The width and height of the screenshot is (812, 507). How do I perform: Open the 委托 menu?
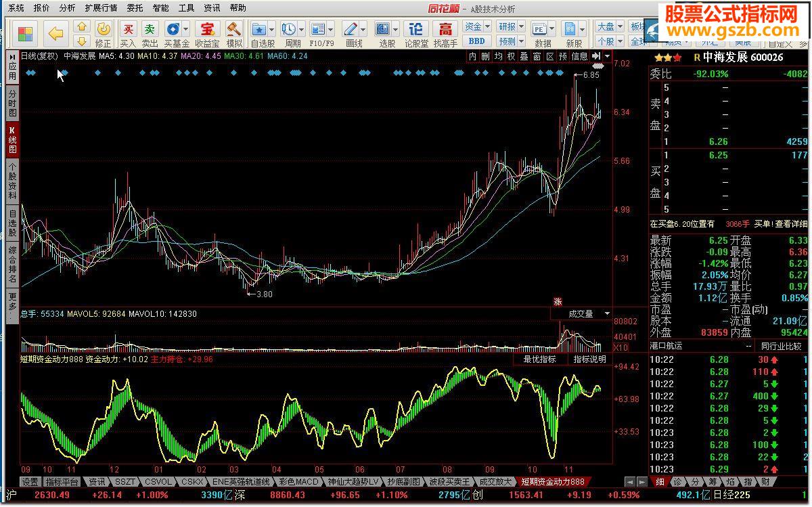[x=135, y=8]
